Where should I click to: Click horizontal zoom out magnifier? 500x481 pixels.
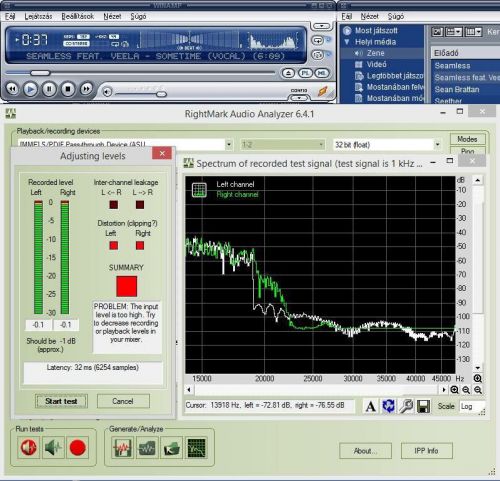point(466,390)
